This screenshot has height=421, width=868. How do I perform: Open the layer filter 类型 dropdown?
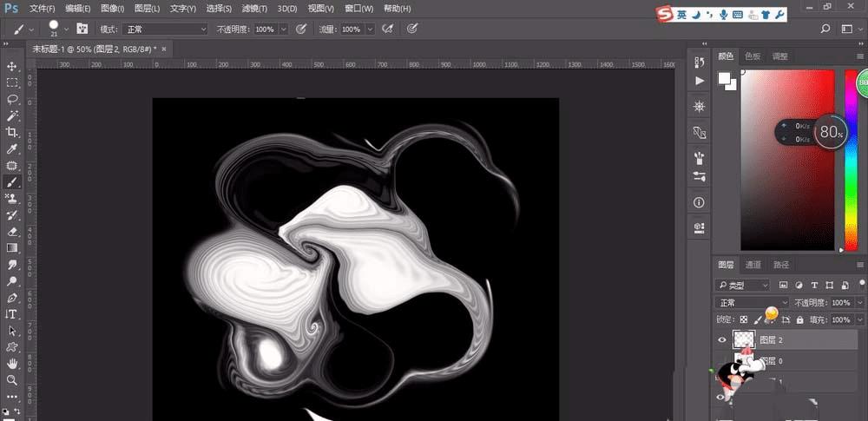click(744, 285)
